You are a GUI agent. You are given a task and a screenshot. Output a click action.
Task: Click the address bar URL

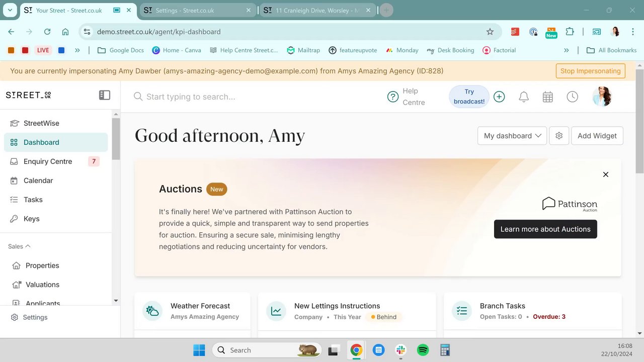tap(159, 32)
